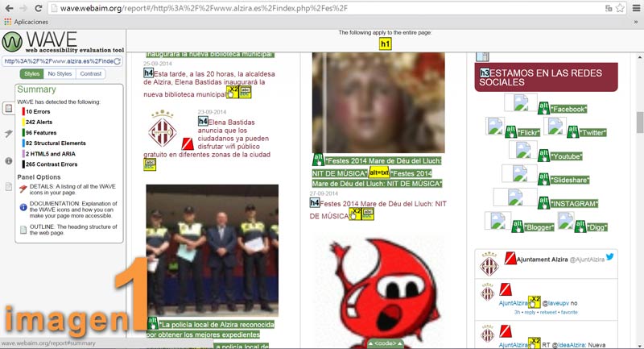Click the '96 Features' summary row
Viewport: 644px width, 349px height.
[x=39, y=133]
